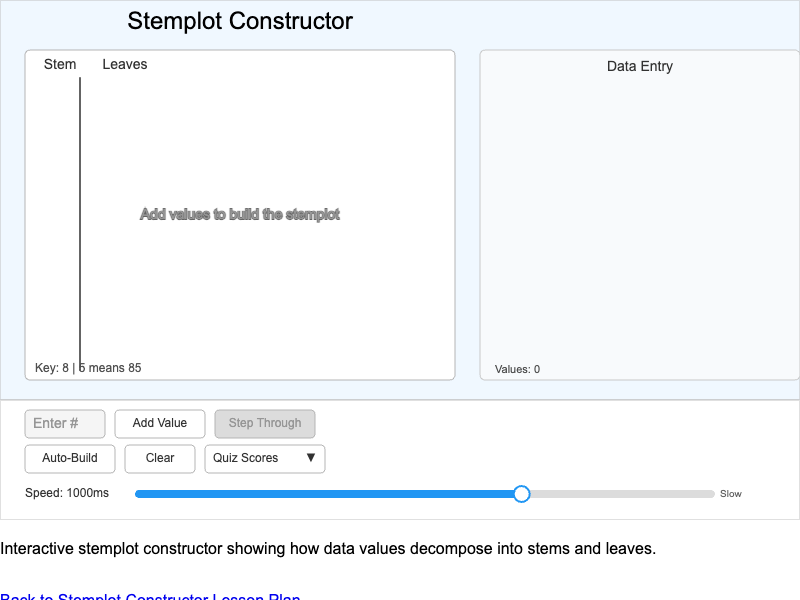Click the Stem column header
This screenshot has height=600, width=800.
tap(59, 64)
